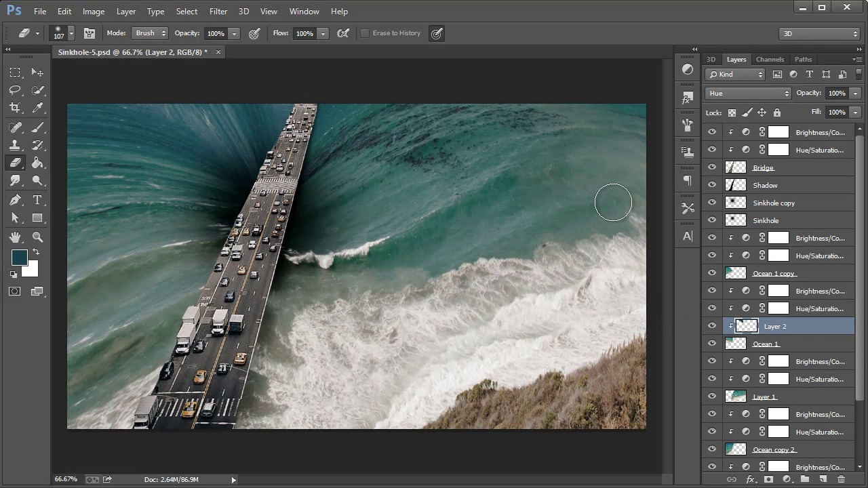The width and height of the screenshot is (868, 488).
Task: Toggle visibility of Sinkhole copy layer
Action: [x=711, y=203]
